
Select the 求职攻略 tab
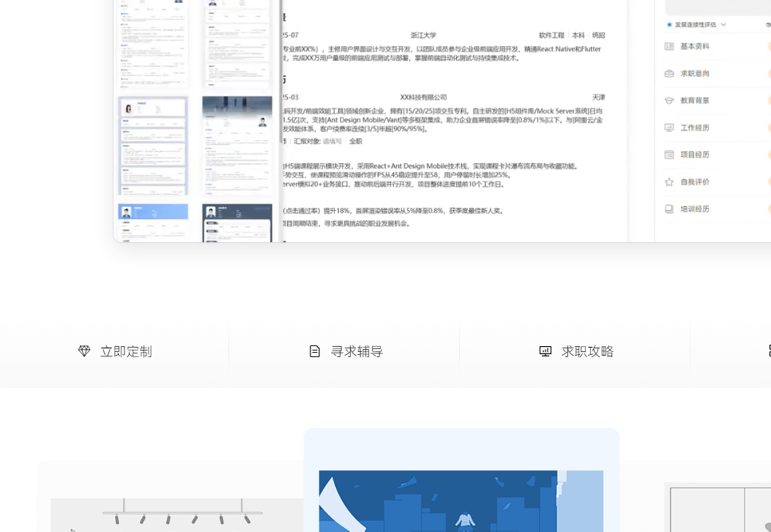[x=575, y=351]
